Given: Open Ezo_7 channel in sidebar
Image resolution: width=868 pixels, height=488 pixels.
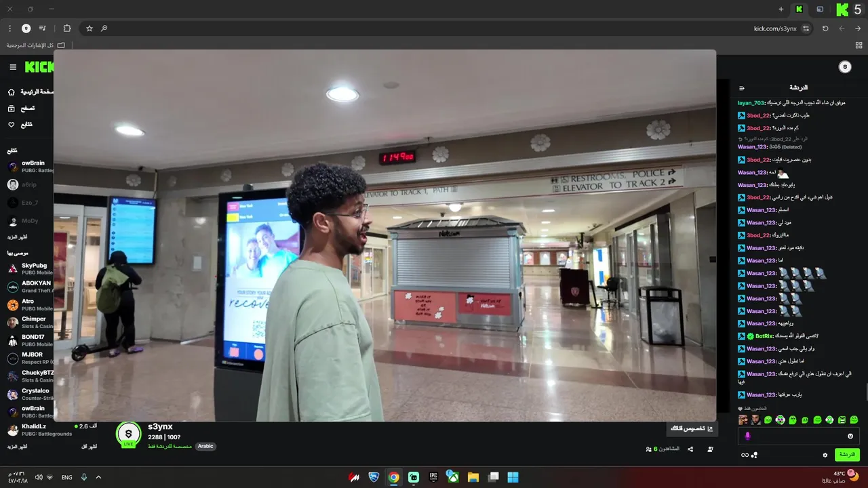Looking at the screenshot, I should coord(22,203).
